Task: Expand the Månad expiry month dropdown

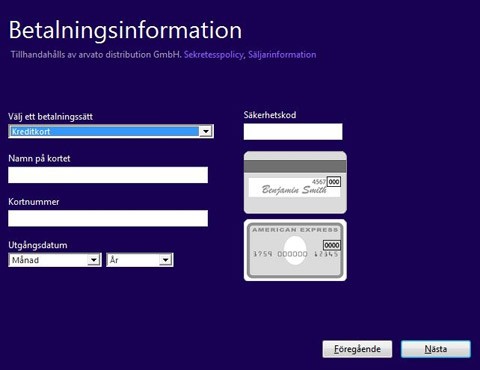Action: 55,260
